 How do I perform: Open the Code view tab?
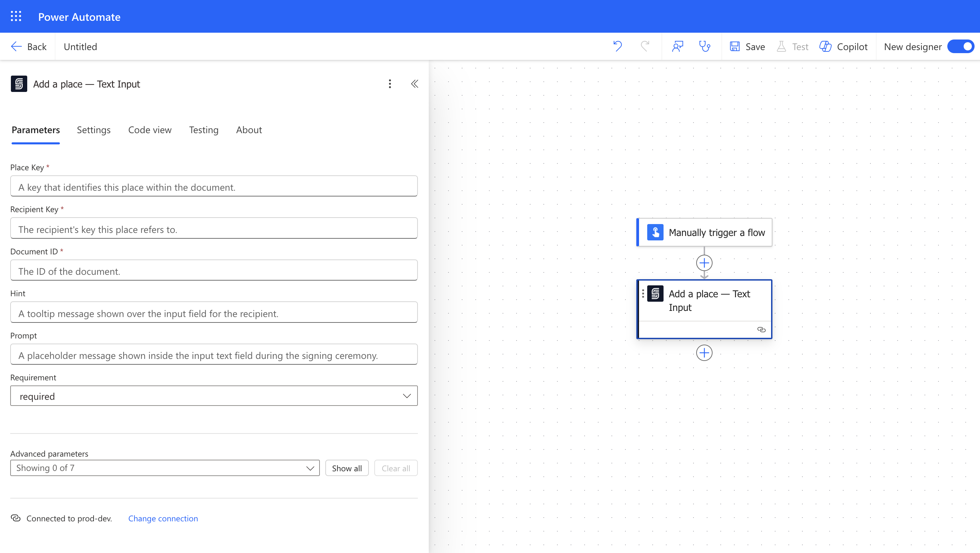click(x=149, y=130)
